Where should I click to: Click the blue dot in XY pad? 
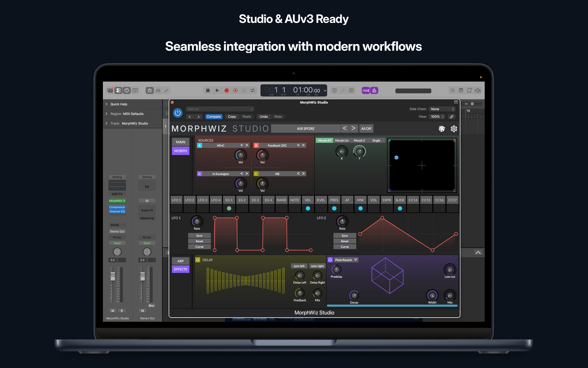(396, 157)
